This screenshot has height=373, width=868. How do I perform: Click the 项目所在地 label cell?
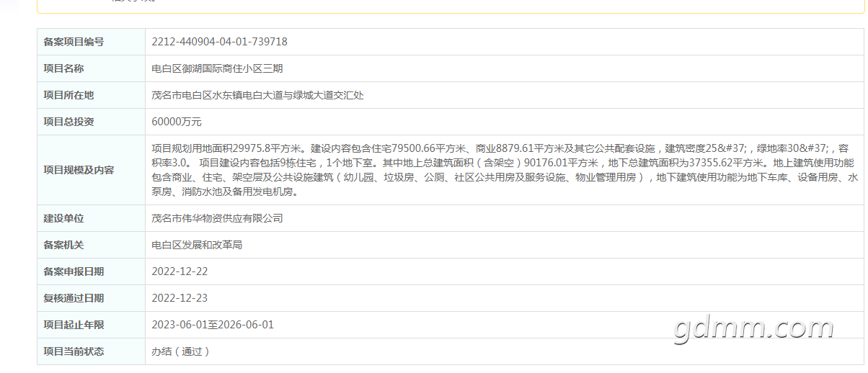(x=91, y=95)
